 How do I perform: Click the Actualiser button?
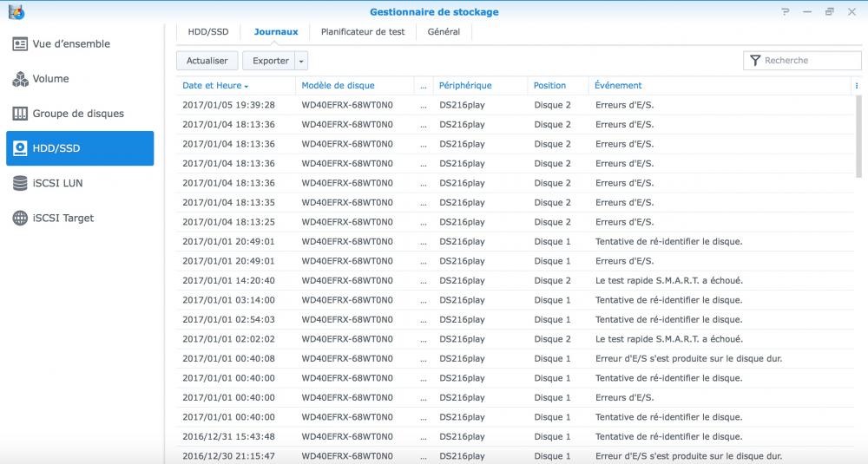point(207,61)
